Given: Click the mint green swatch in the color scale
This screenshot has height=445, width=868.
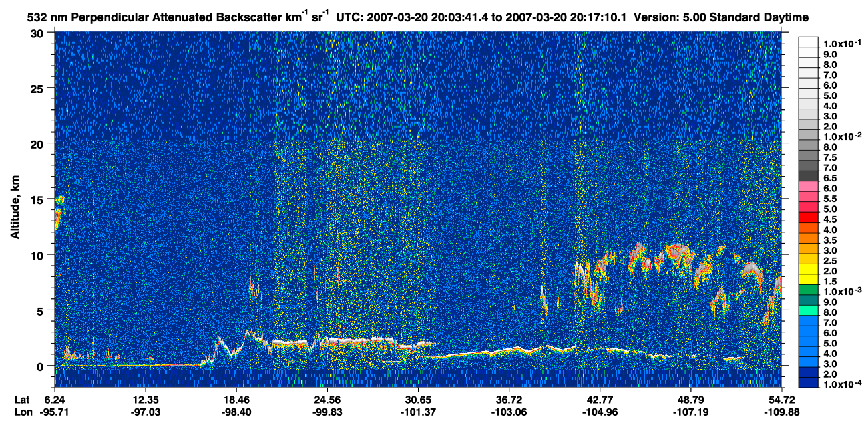Looking at the screenshot, I should pos(808,310).
